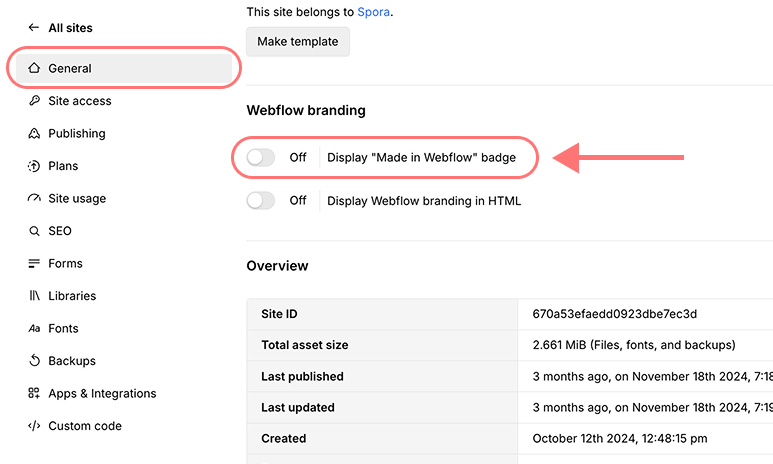Click the Total asset size label

pyautogui.click(x=305, y=345)
